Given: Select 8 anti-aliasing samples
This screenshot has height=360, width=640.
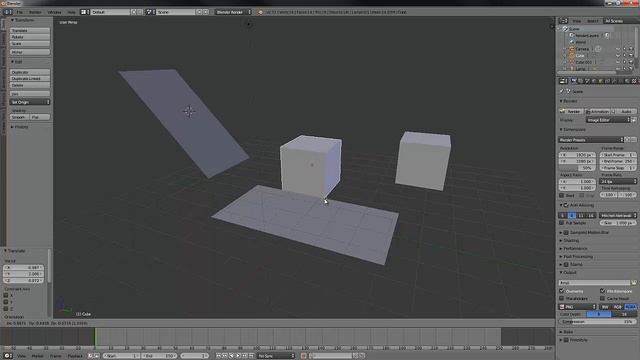Looking at the screenshot, I should 571,216.
